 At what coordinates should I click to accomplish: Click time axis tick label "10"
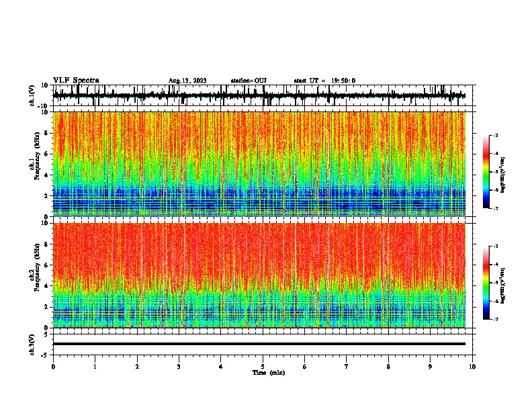click(472, 367)
